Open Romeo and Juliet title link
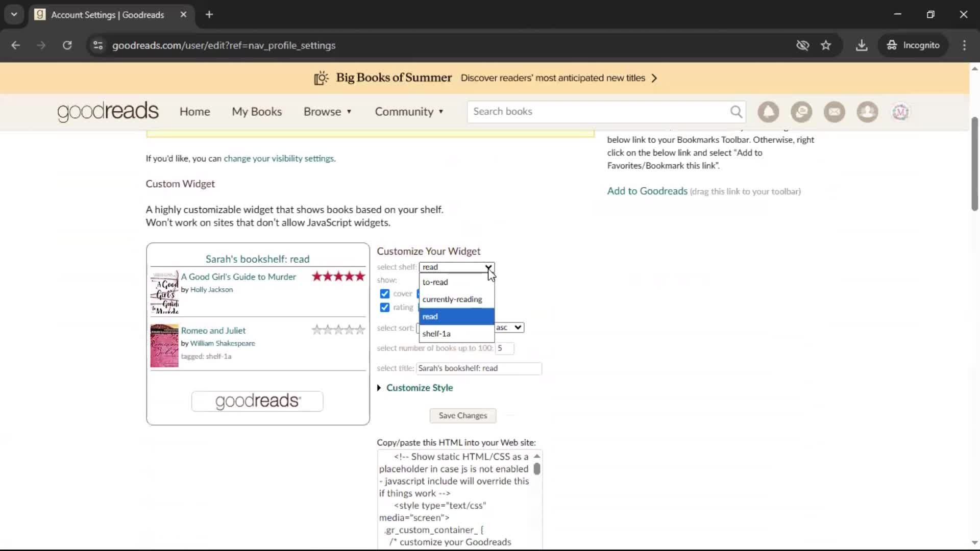This screenshot has height=551, width=980. pyautogui.click(x=213, y=331)
